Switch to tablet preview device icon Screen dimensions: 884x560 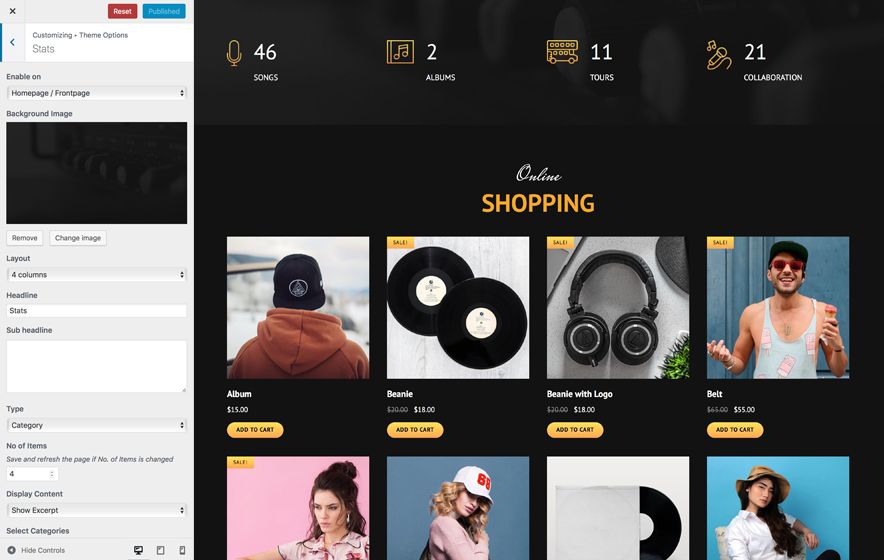[161, 550]
